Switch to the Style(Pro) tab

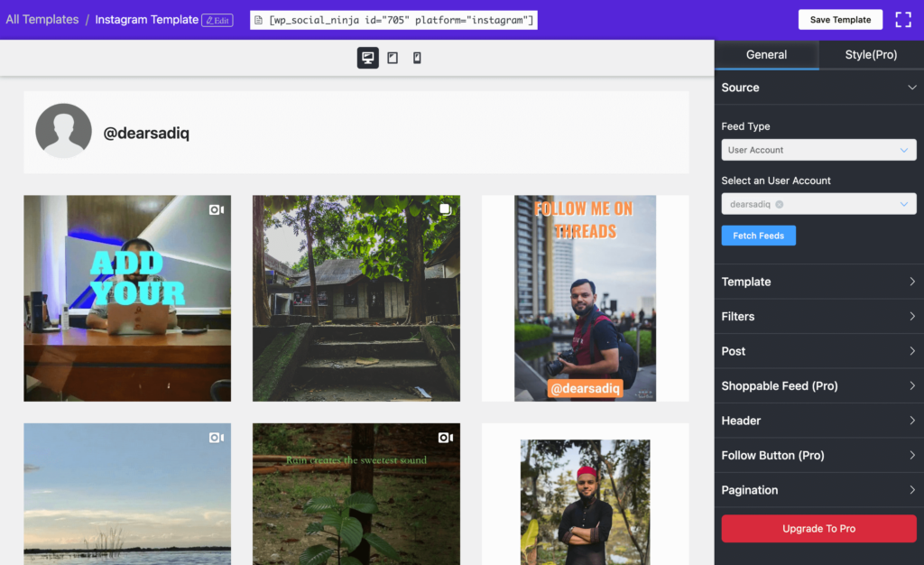(x=870, y=54)
